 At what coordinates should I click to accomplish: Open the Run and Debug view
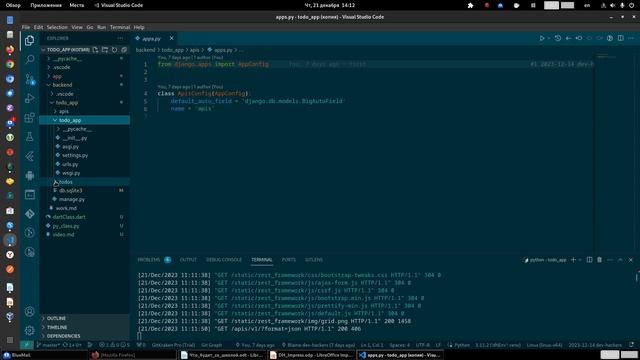(x=29, y=98)
